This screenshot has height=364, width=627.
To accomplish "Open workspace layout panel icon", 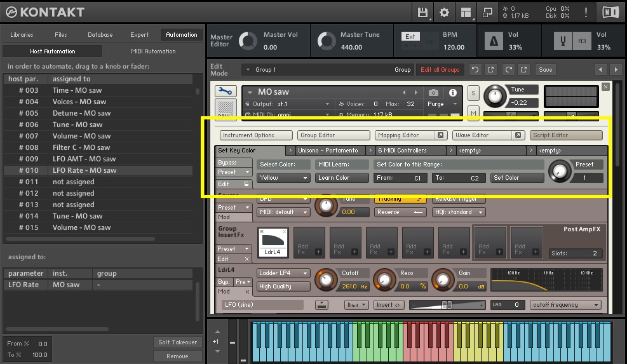I will pyautogui.click(x=466, y=13).
